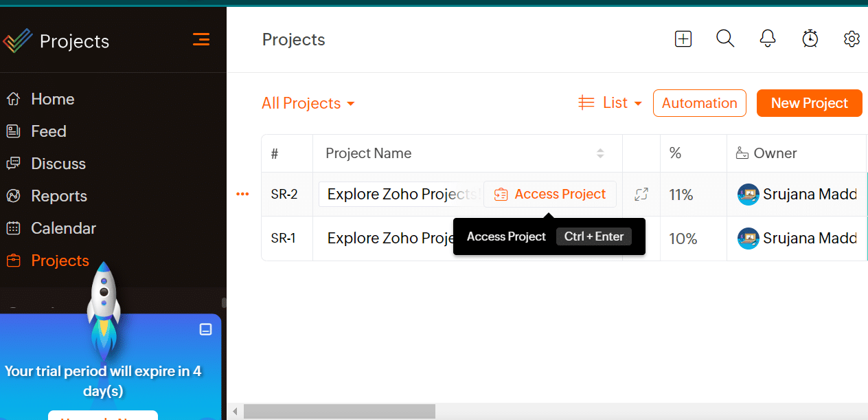Open row actions ellipsis for SR-2
Image resolution: width=868 pixels, height=420 pixels.
pyautogui.click(x=242, y=195)
